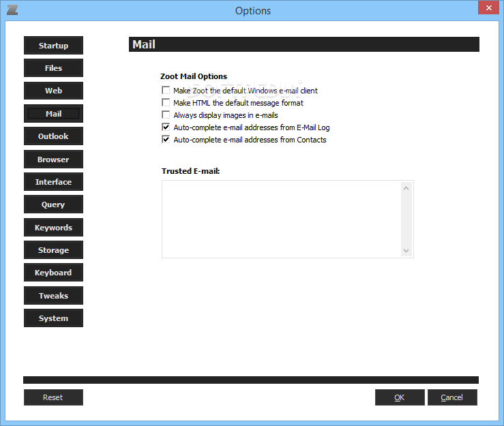Viewport: 504px width, 426px height.
Task: Show the System options section
Action: point(53,318)
